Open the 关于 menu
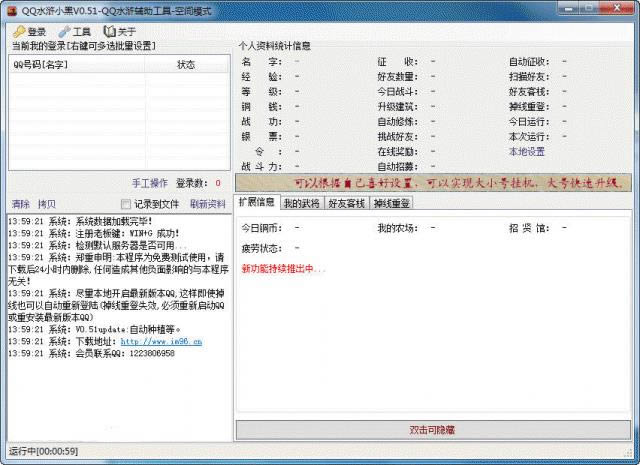This screenshot has width=640, height=465. tap(120, 31)
